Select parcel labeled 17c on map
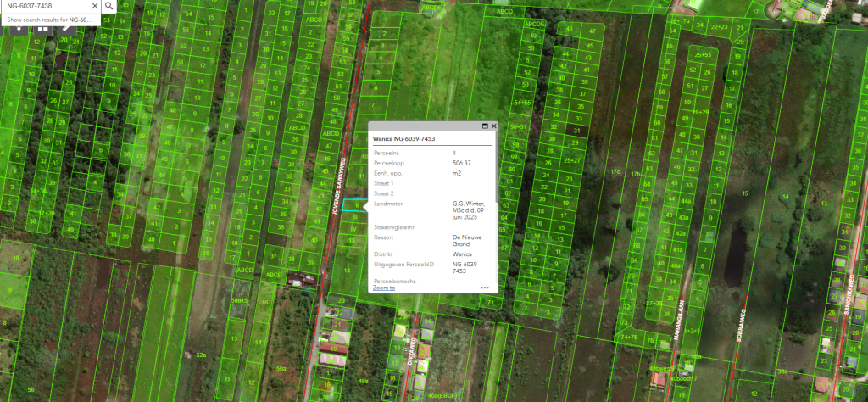This screenshot has height=402, width=868. click(615, 172)
